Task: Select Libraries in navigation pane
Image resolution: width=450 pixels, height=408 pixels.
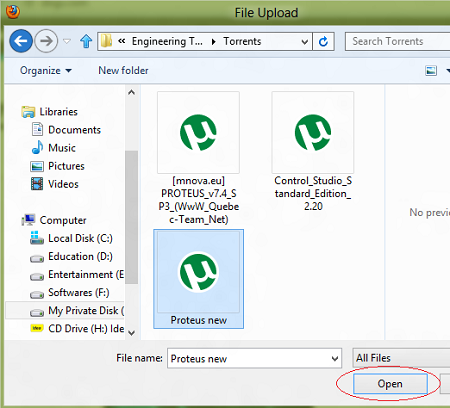Action: pyautogui.click(x=58, y=112)
